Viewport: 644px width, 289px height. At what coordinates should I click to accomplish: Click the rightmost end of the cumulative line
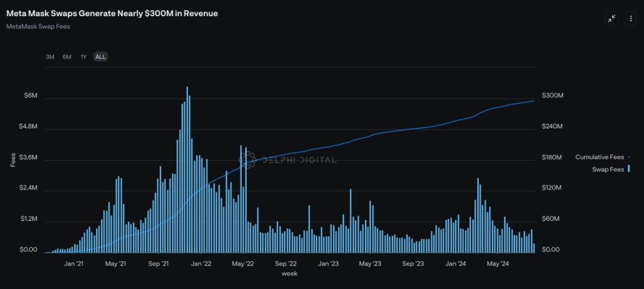(534, 101)
